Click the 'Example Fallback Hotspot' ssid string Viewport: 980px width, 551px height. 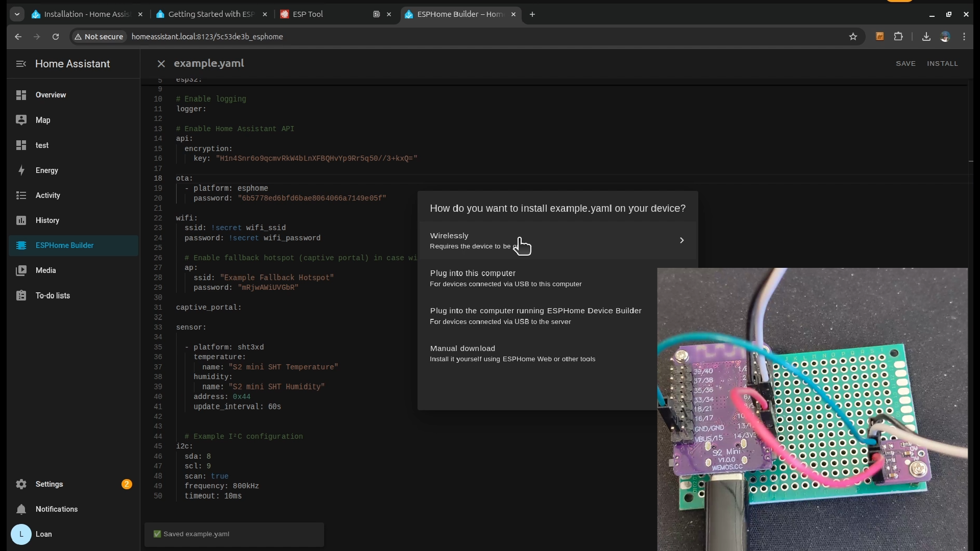277,278
